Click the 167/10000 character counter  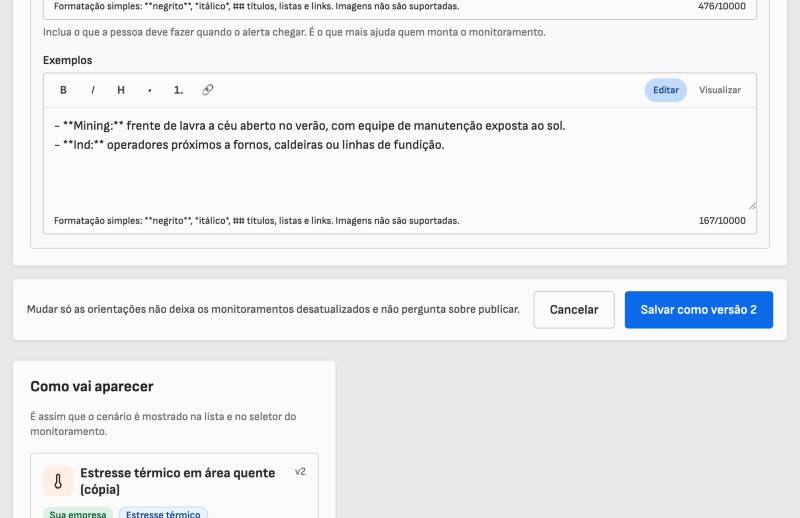[722, 220]
